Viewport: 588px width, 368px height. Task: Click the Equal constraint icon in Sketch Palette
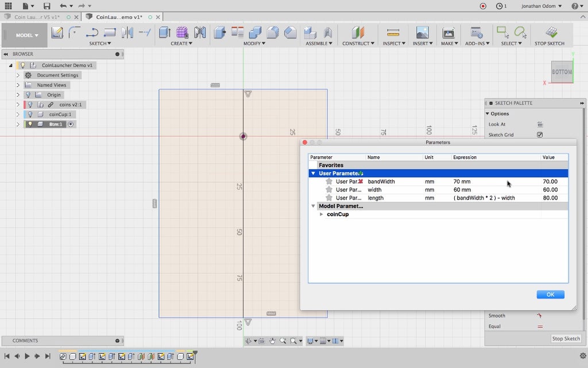pyautogui.click(x=540, y=326)
